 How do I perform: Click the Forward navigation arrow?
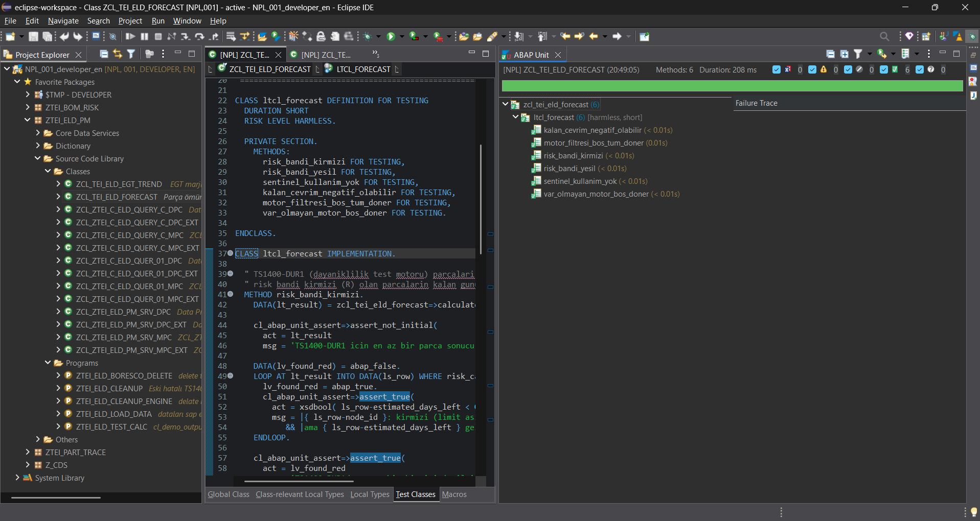(x=617, y=36)
